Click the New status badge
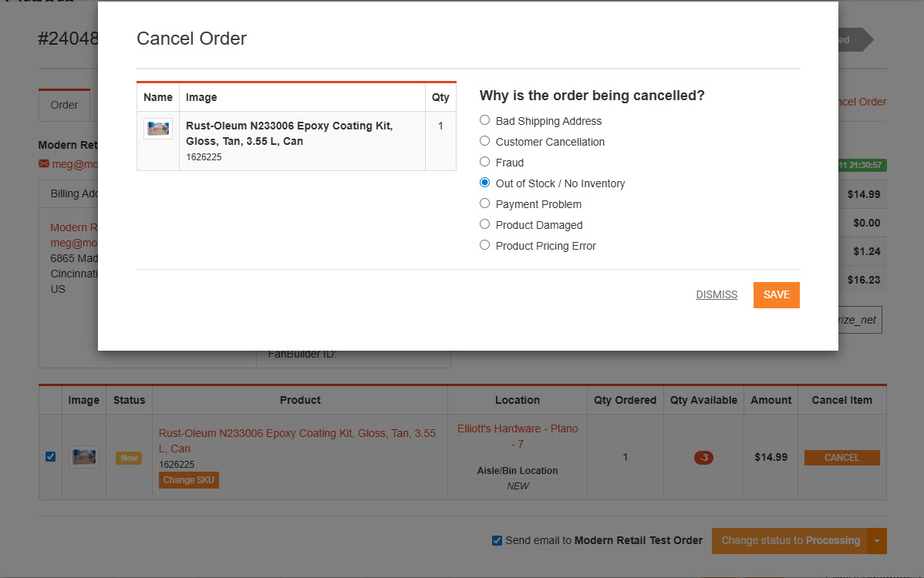Viewport: 924px width, 578px height. click(x=129, y=458)
